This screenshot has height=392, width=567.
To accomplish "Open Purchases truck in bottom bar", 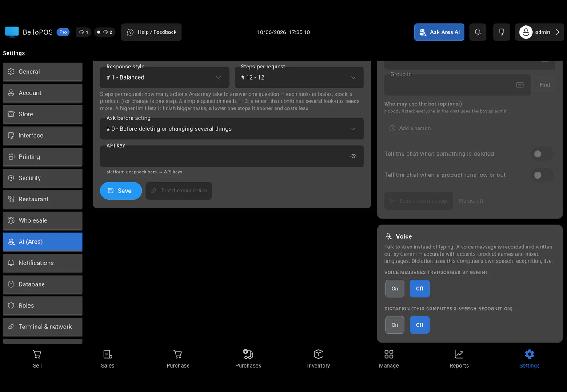I will (x=248, y=359).
